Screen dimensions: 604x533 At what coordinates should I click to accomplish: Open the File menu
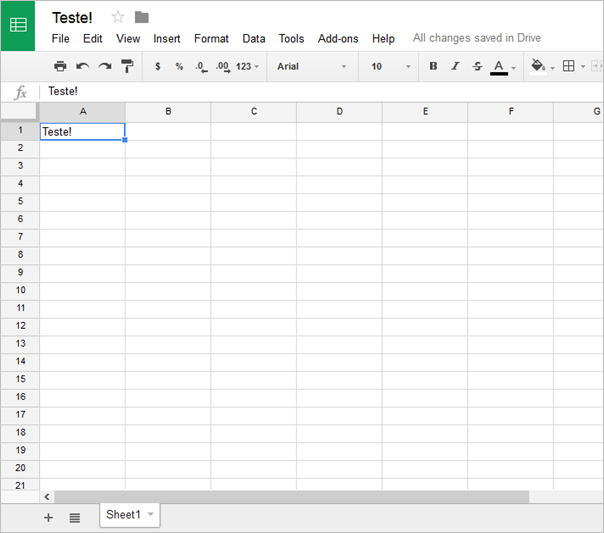click(x=60, y=39)
